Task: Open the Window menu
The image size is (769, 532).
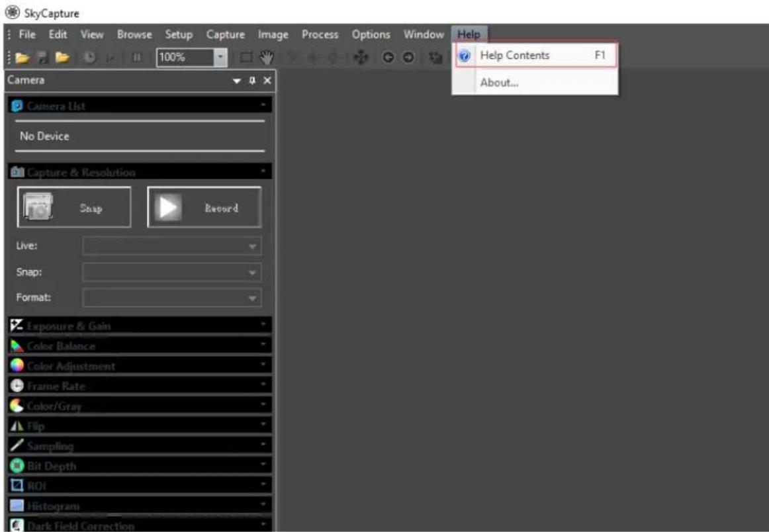Action: tap(424, 35)
